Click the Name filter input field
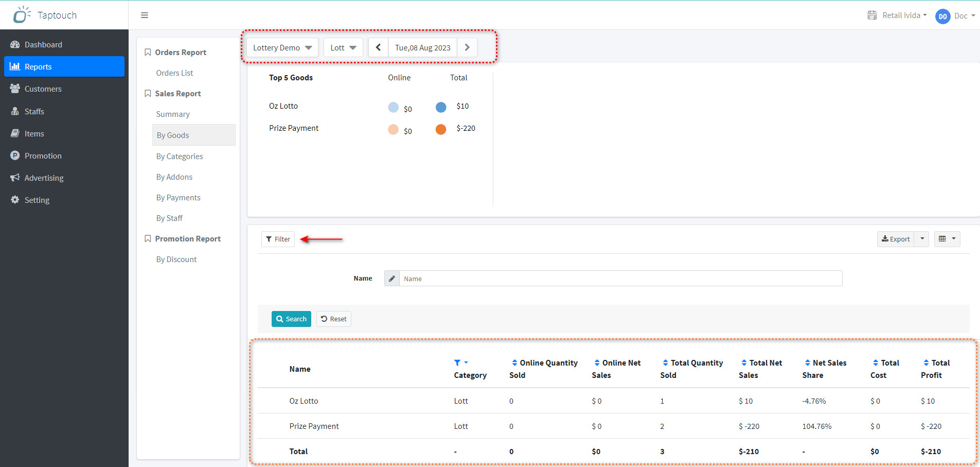 (x=621, y=279)
